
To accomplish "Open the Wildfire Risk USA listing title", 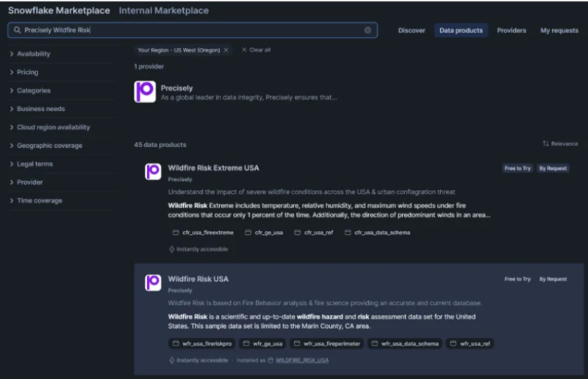I will point(198,279).
